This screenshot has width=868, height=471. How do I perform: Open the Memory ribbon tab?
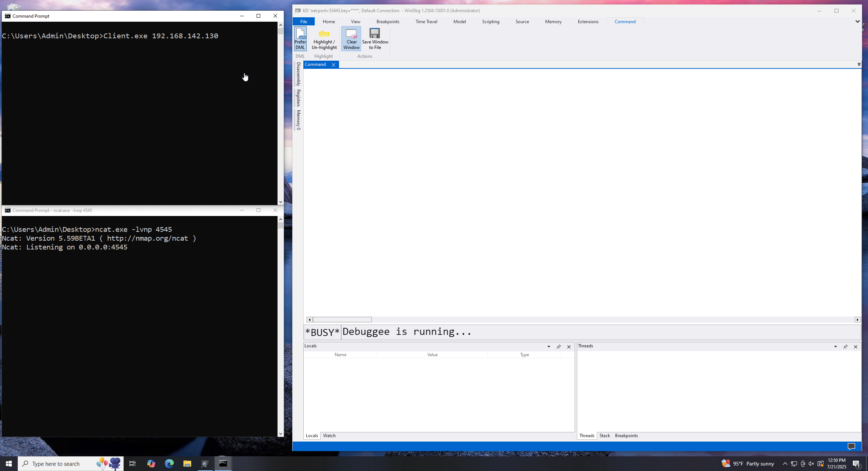[553, 22]
